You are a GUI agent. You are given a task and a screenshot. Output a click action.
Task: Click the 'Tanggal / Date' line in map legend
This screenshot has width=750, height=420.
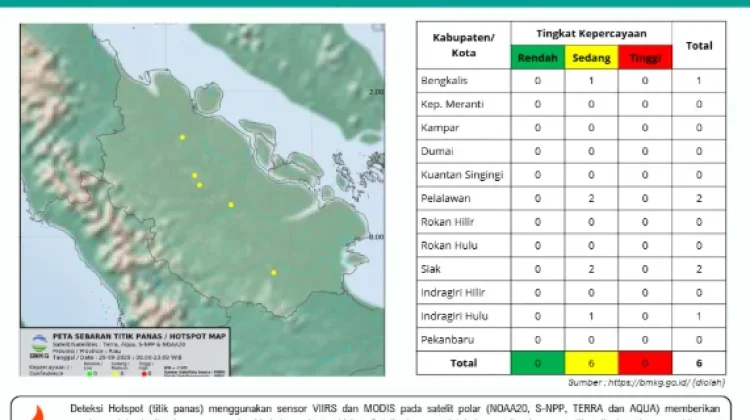117,357
